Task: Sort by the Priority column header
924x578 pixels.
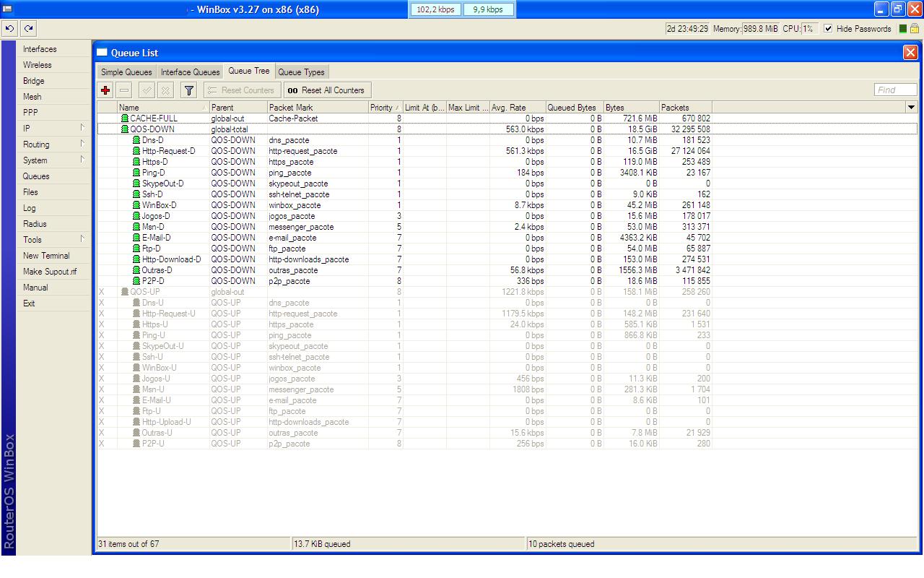Action: tap(385, 108)
